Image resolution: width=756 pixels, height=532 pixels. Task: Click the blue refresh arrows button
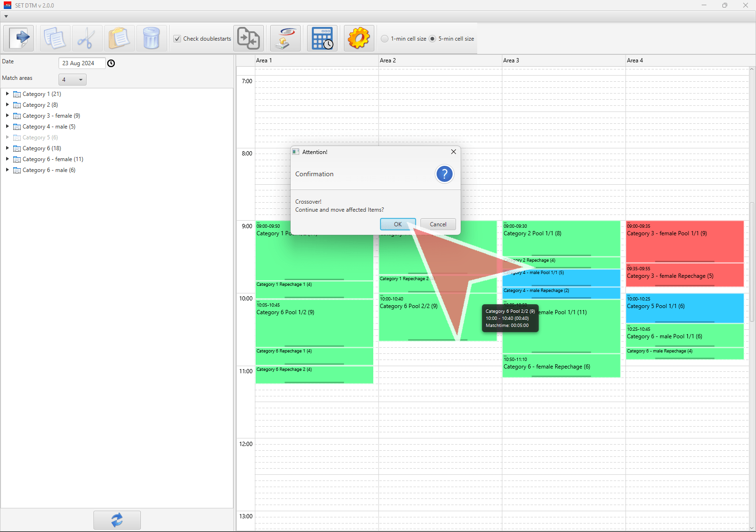117,520
